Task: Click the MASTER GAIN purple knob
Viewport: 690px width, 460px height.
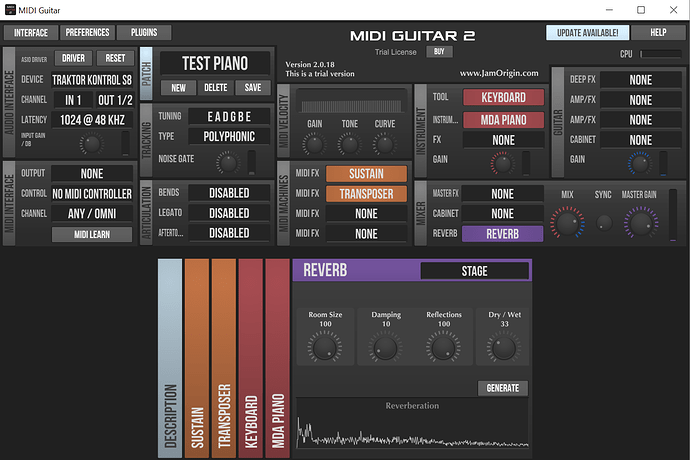Action: point(641,223)
